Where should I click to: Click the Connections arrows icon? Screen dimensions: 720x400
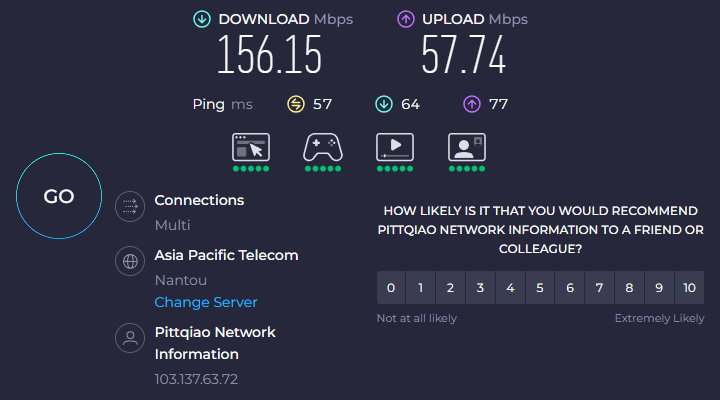(x=130, y=207)
